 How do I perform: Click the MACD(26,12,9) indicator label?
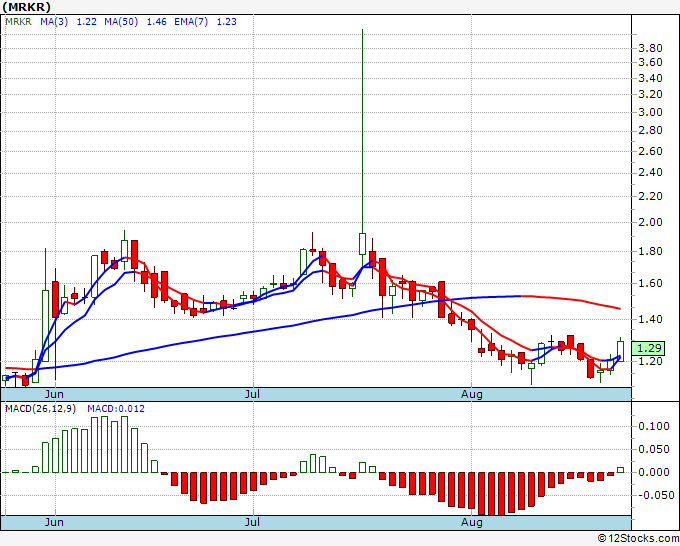[40, 409]
